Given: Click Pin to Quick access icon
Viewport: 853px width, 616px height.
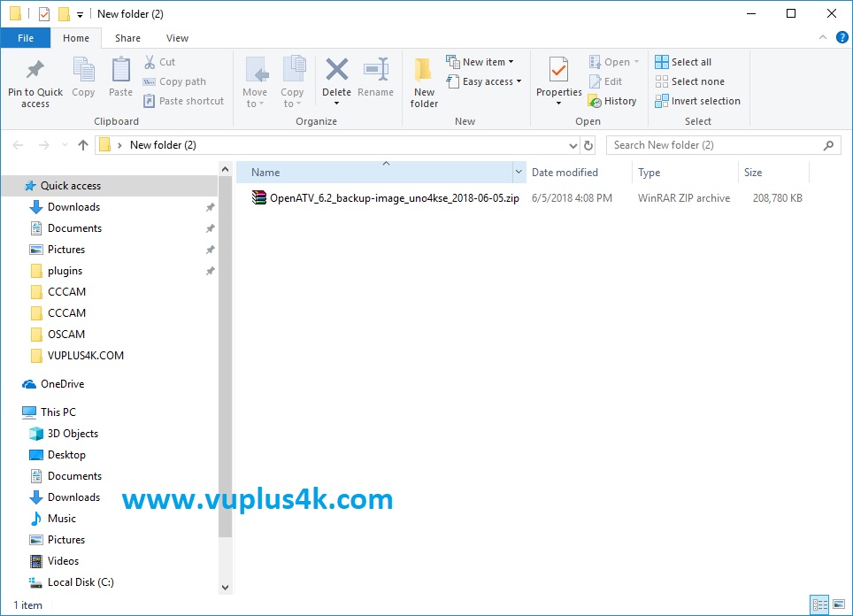Looking at the screenshot, I should pyautogui.click(x=35, y=69).
